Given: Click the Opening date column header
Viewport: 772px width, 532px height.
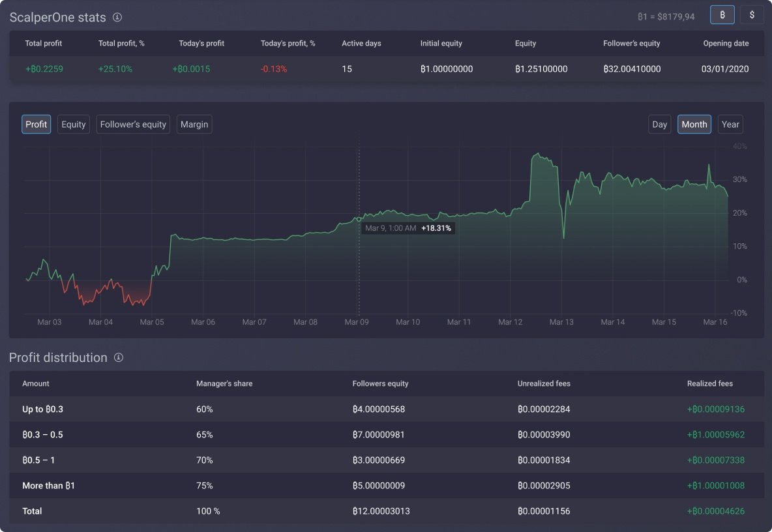Looking at the screenshot, I should click(x=726, y=43).
